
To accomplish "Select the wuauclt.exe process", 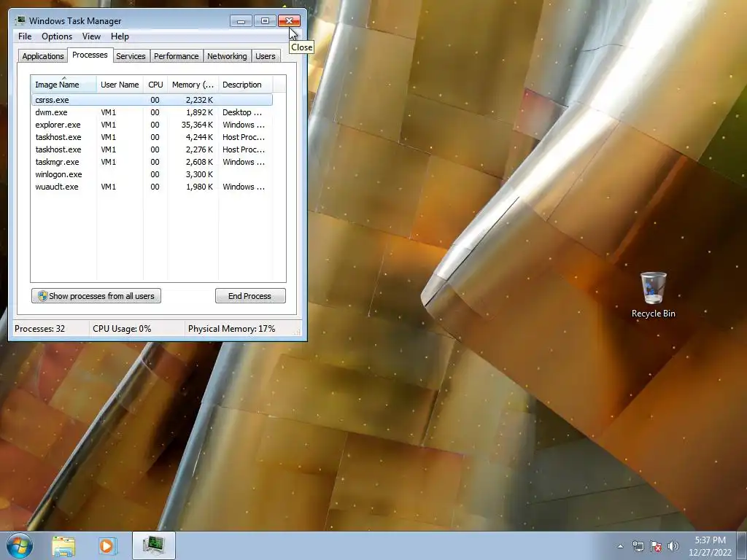I will 152,187.
